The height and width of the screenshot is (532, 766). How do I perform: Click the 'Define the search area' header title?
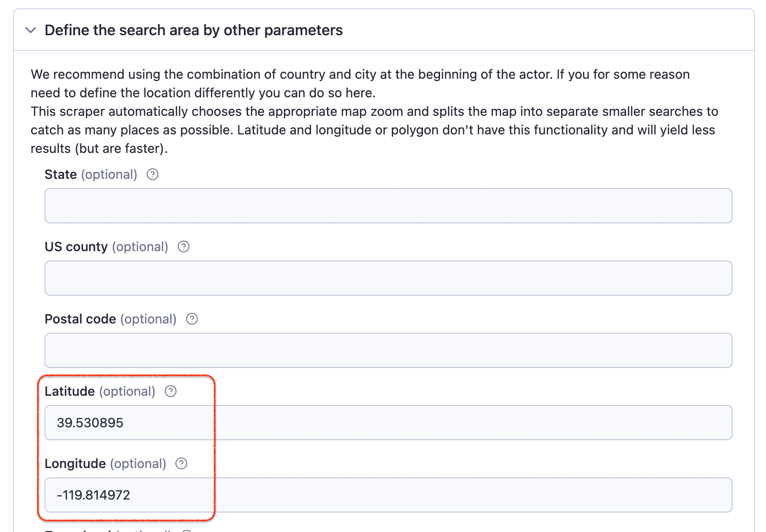(194, 30)
